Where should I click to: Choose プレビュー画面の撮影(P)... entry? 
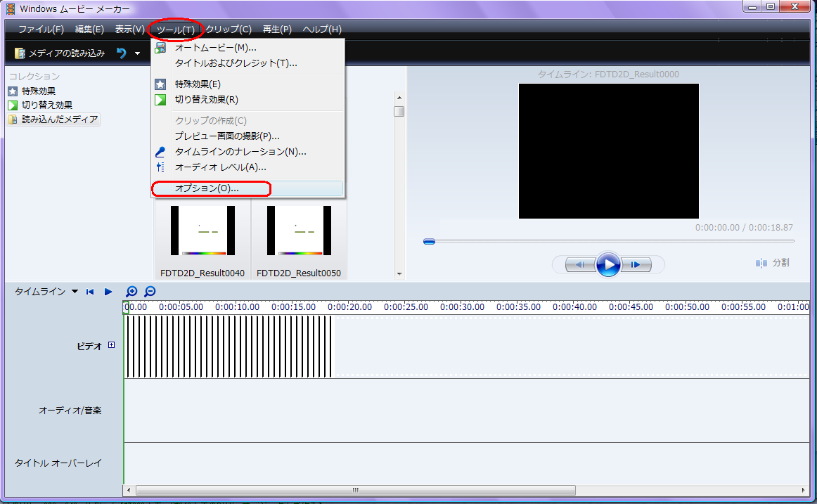pos(247,136)
